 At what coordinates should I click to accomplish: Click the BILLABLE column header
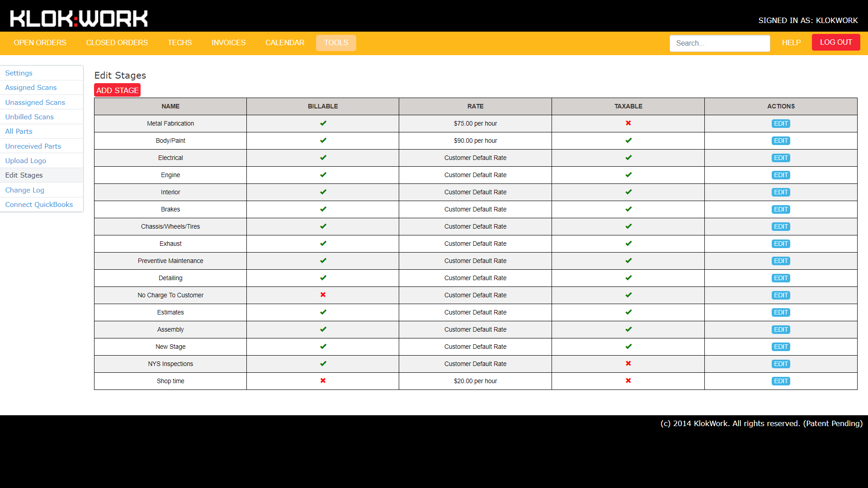[x=323, y=106]
